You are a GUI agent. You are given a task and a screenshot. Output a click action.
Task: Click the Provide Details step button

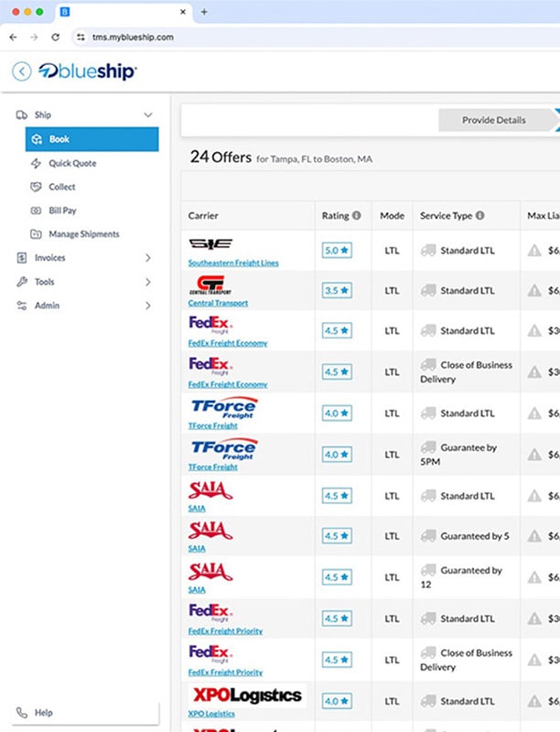pos(494,120)
